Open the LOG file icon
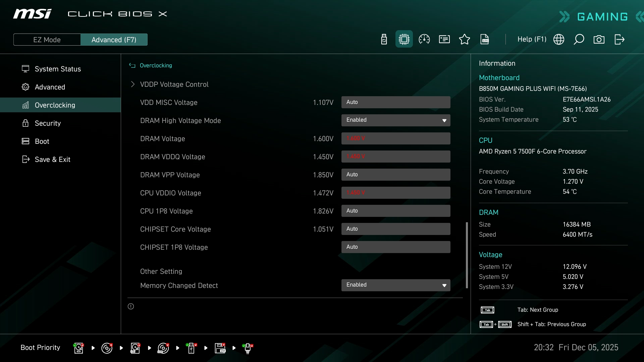Screen dimensions: 644x362 [485, 39]
